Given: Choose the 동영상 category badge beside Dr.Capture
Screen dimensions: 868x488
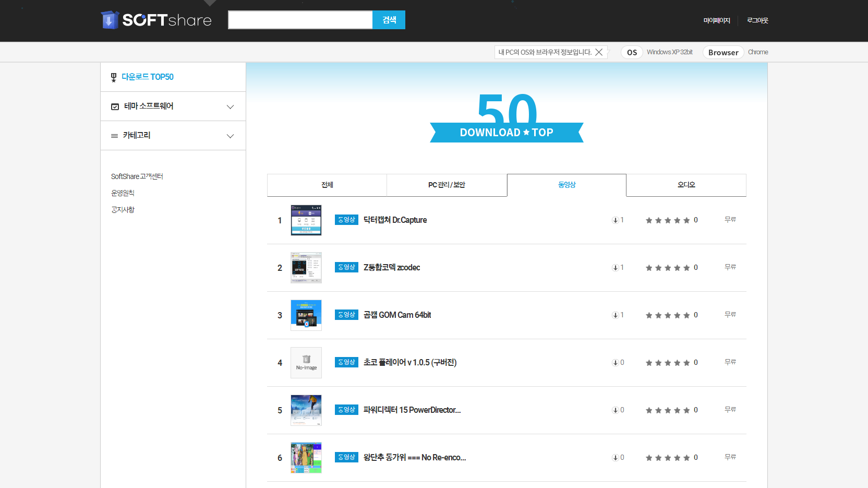Looking at the screenshot, I should coord(346,220).
